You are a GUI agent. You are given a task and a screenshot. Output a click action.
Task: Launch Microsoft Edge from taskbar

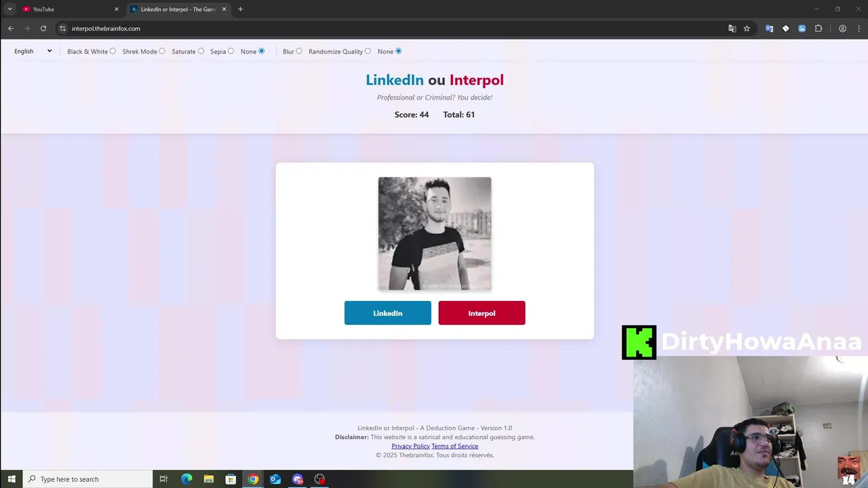[x=186, y=479]
